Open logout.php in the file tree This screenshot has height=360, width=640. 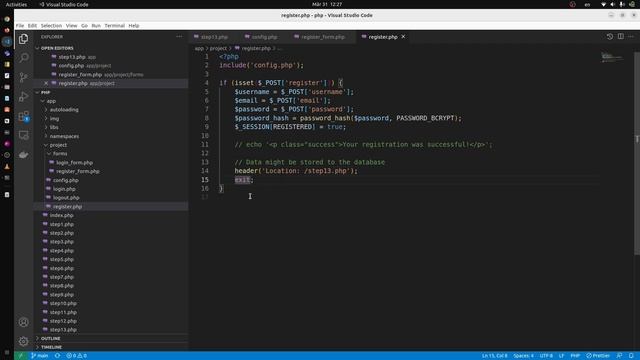[x=66, y=198]
